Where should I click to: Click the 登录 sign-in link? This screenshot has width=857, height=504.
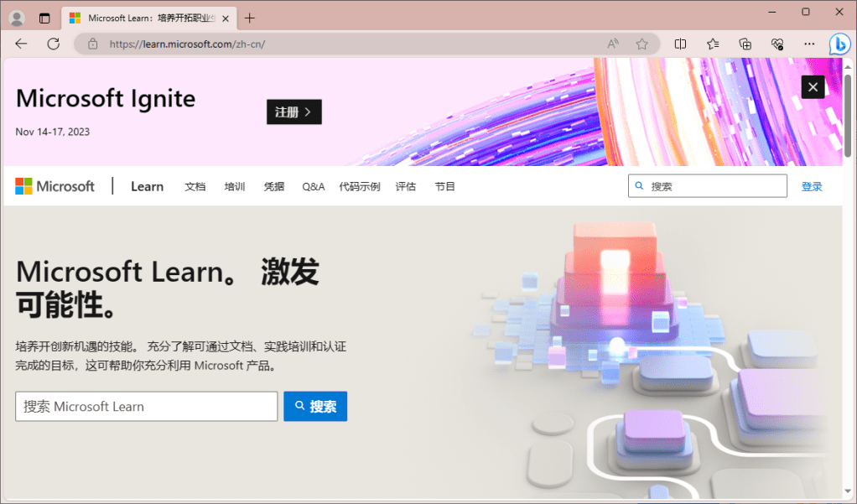tap(811, 186)
